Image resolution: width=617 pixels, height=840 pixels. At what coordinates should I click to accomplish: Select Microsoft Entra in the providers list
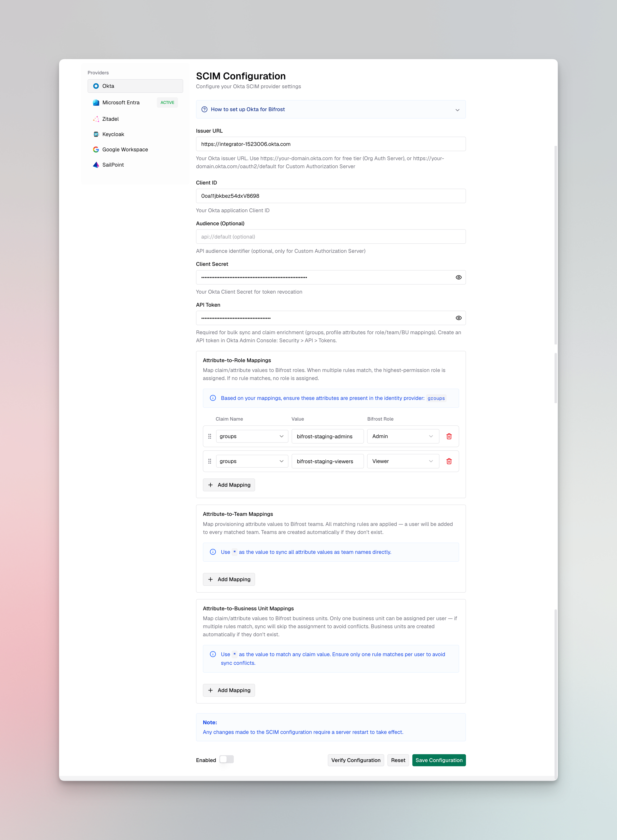click(135, 102)
